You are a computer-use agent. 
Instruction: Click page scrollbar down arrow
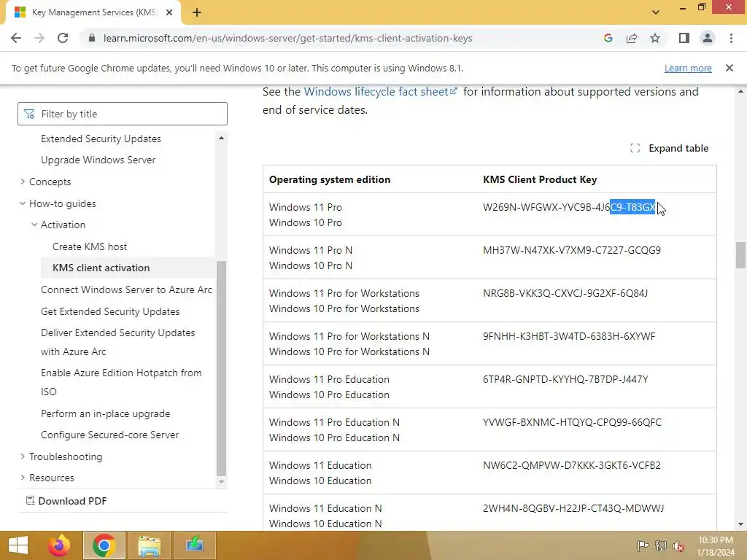[x=740, y=524]
